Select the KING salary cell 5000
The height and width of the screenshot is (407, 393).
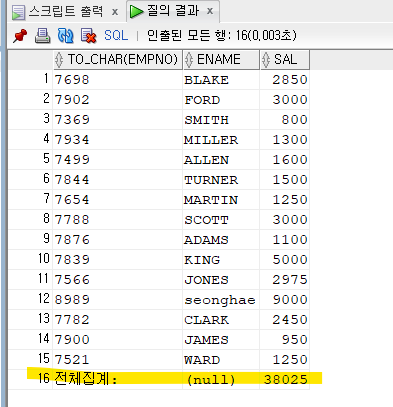tap(285, 260)
